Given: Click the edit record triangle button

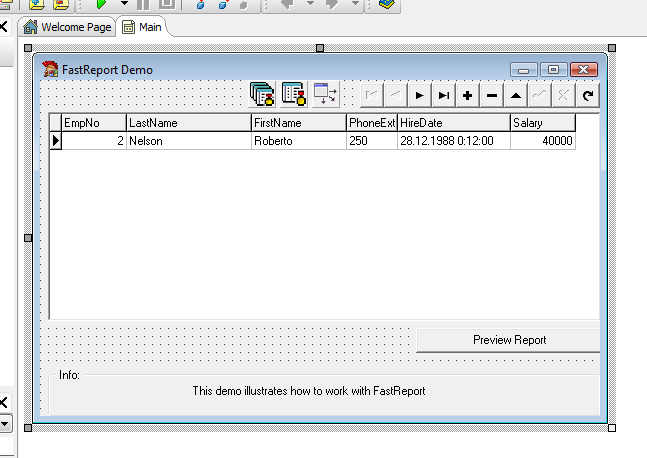Looking at the screenshot, I should click(516, 95).
